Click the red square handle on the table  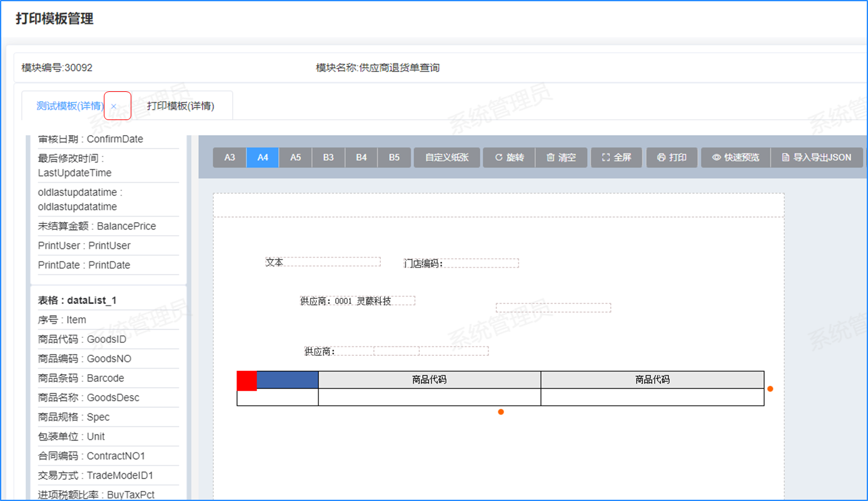(247, 381)
